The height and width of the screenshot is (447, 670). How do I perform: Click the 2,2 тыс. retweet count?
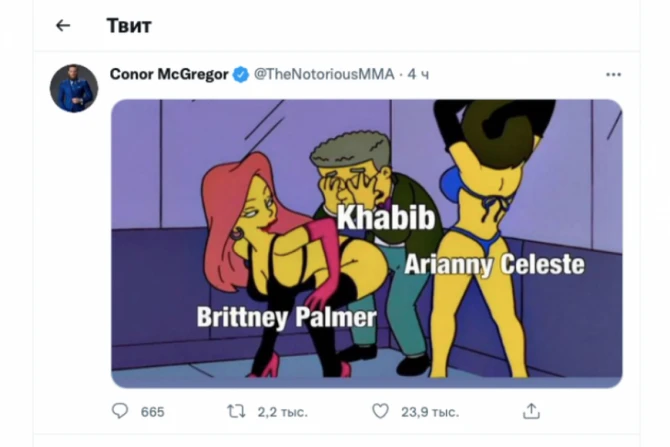click(282, 412)
